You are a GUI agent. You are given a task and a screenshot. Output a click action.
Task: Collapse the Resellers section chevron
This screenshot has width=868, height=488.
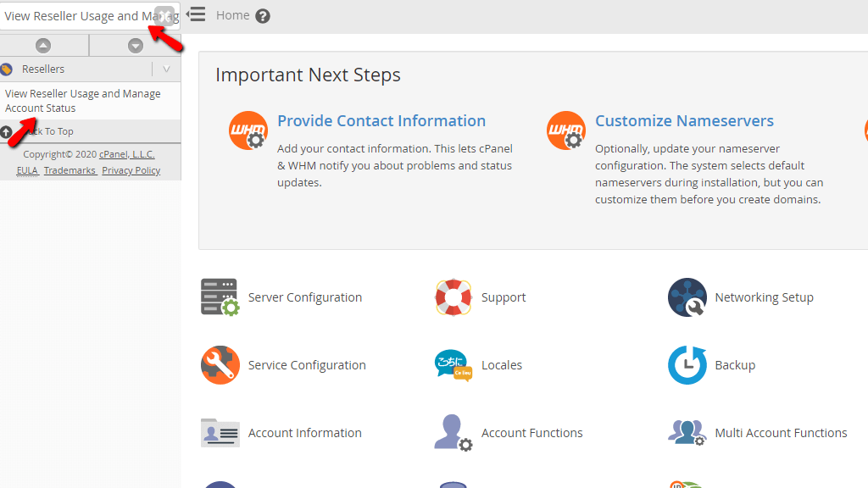pyautogui.click(x=167, y=69)
